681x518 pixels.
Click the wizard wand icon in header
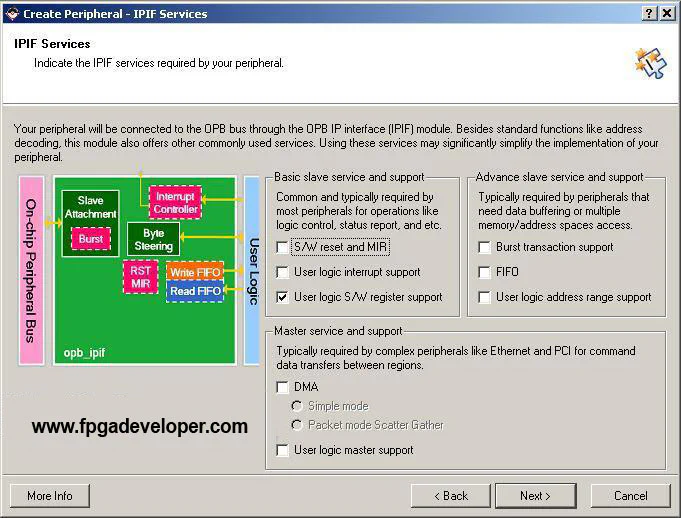point(650,62)
